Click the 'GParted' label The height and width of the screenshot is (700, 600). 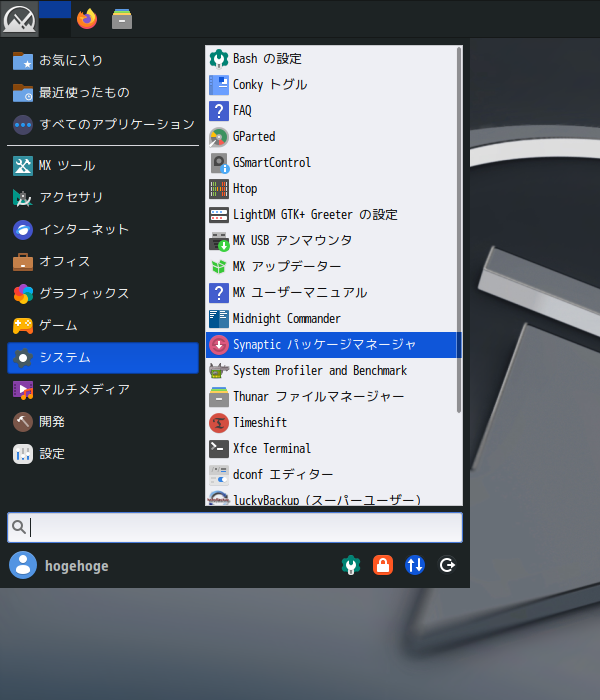pos(254,137)
